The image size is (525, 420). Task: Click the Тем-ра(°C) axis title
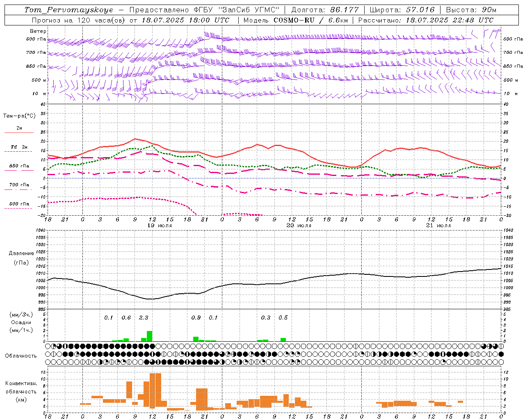(19, 116)
